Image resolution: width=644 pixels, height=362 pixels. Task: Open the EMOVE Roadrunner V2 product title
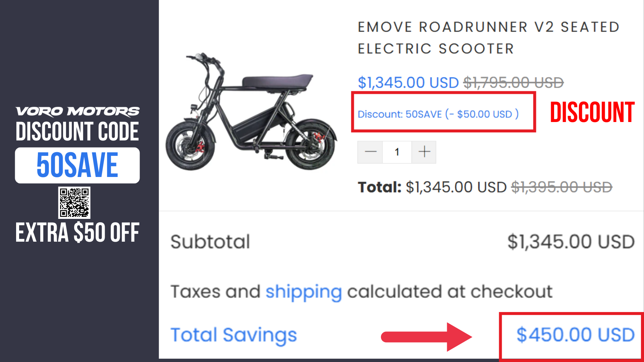pyautogui.click(x=488, y=38)
